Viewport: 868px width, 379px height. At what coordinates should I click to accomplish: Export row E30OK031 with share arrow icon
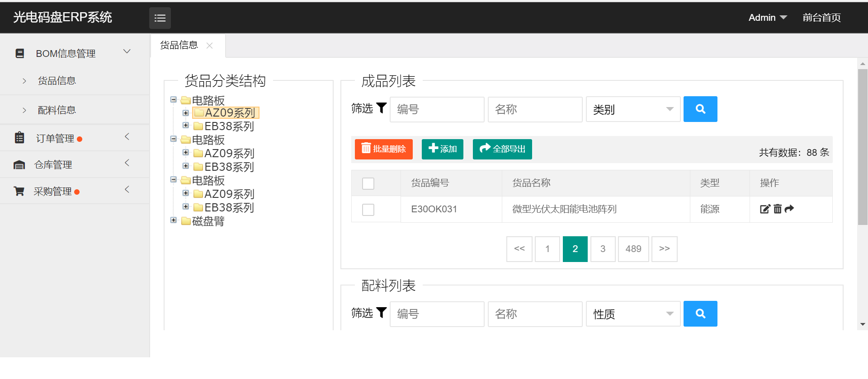(x=789, y=209)
